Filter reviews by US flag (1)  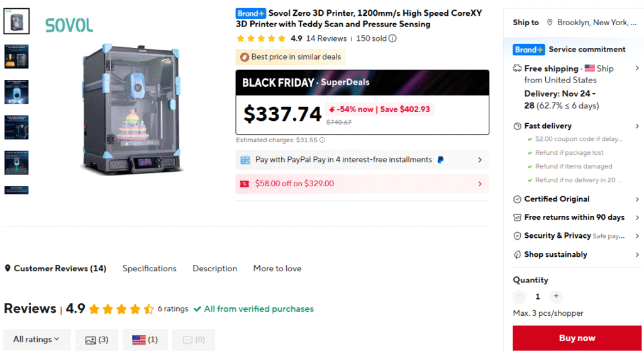pyautogui.click(x=145, y=340)
